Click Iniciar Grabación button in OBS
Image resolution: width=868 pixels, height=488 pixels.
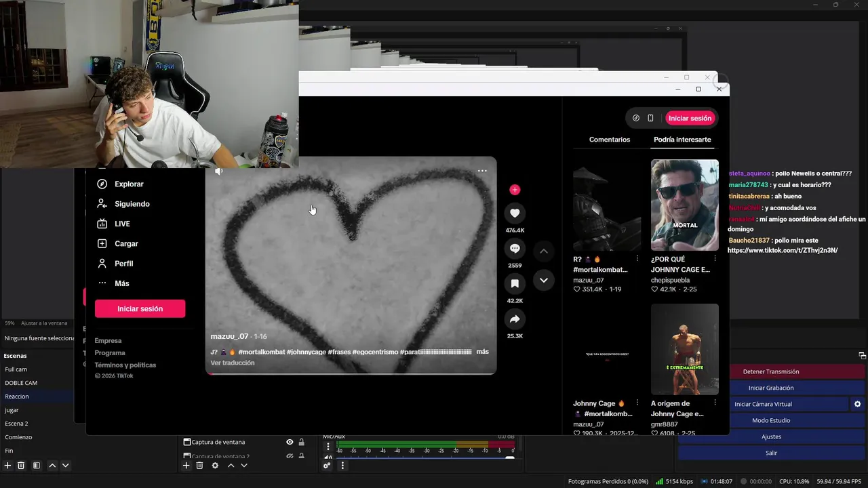tap(771, 388)
